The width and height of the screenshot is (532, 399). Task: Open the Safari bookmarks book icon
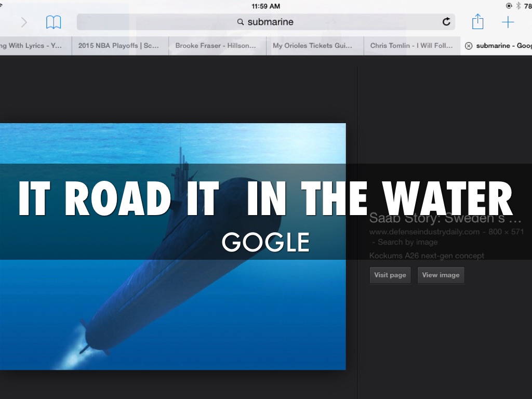[x=54, y=22]
